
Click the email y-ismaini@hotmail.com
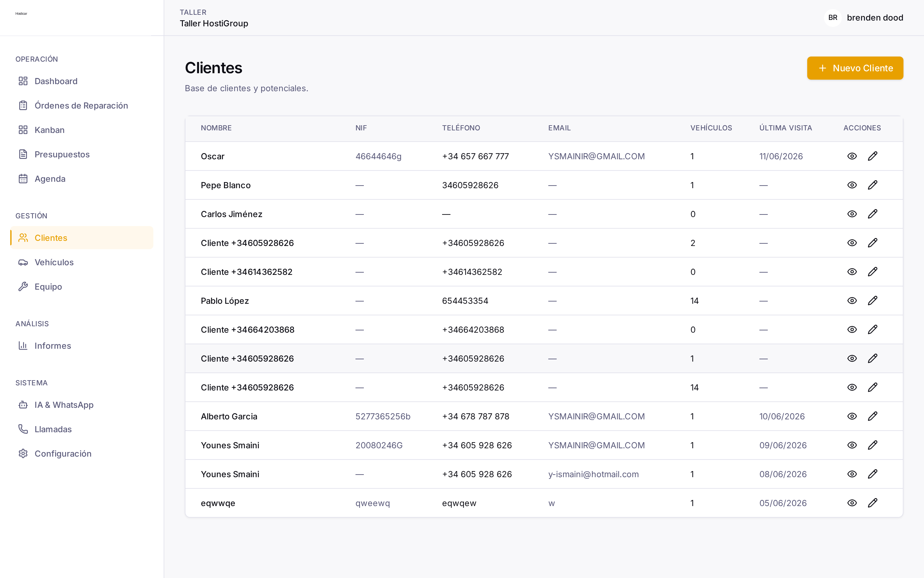click(x=593, y=474)
